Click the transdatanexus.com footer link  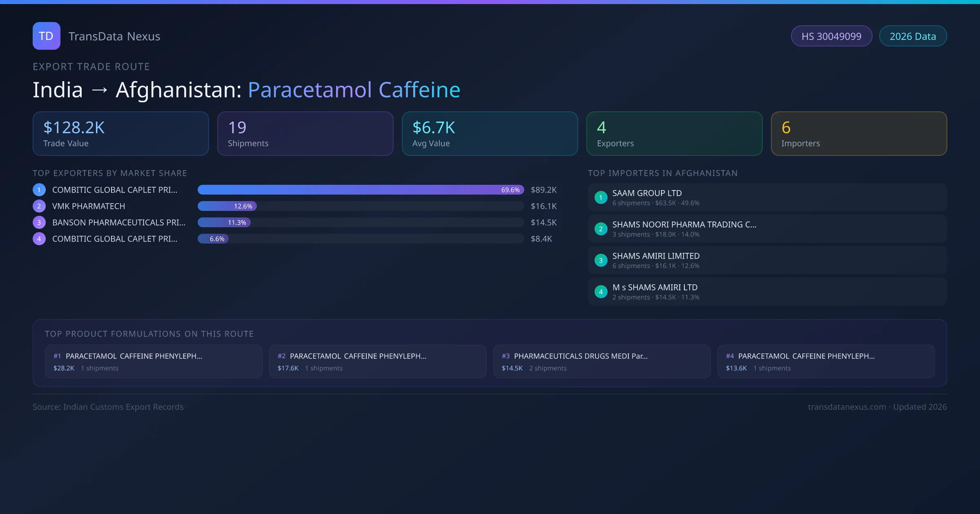pyautogui.click(x=846, y=407)
